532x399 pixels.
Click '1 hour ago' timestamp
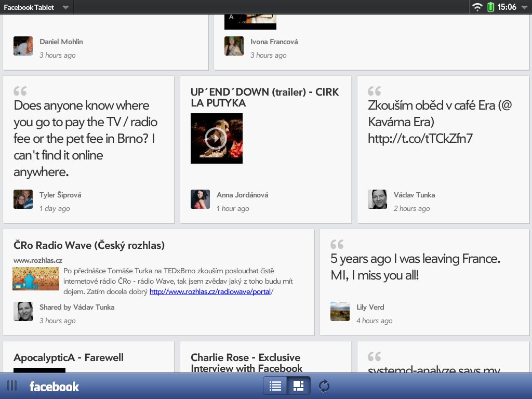tap(233, 208)
